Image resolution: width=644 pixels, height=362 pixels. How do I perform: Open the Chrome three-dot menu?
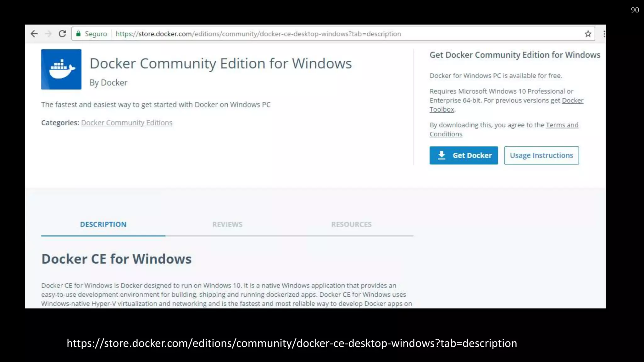pos(604,34)
